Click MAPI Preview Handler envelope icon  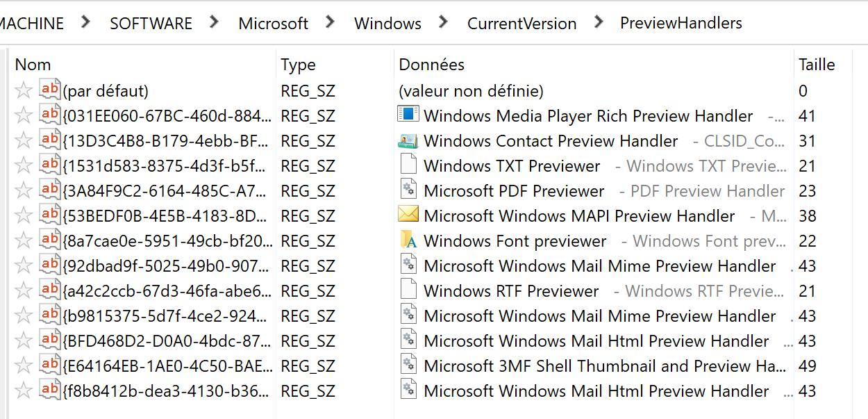point(408,214)
